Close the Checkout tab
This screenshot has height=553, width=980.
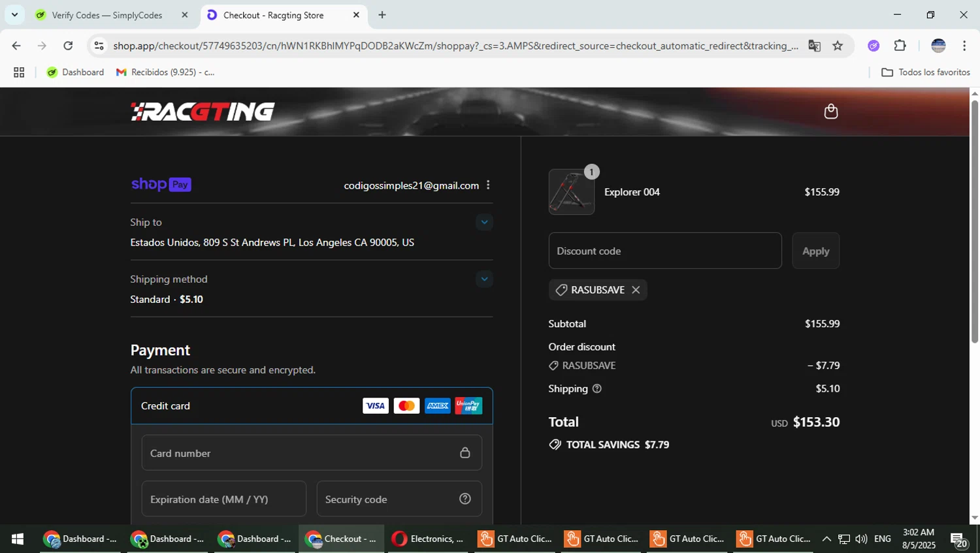click(356, 14)
